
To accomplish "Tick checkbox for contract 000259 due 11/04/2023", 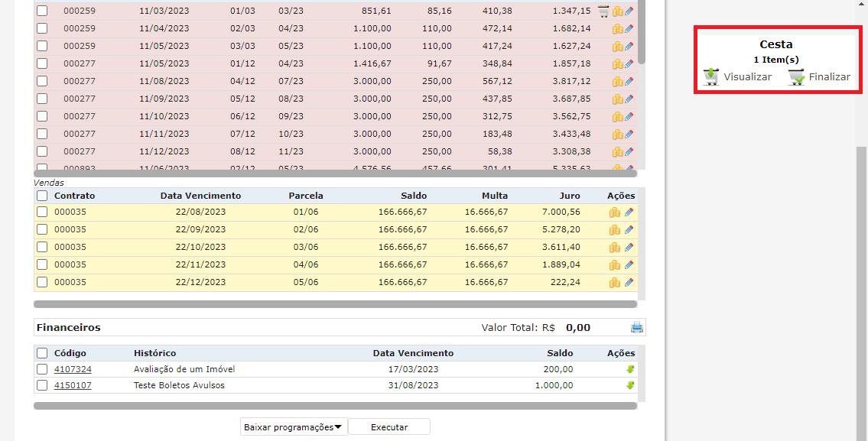I will click(x=42, y=28).
